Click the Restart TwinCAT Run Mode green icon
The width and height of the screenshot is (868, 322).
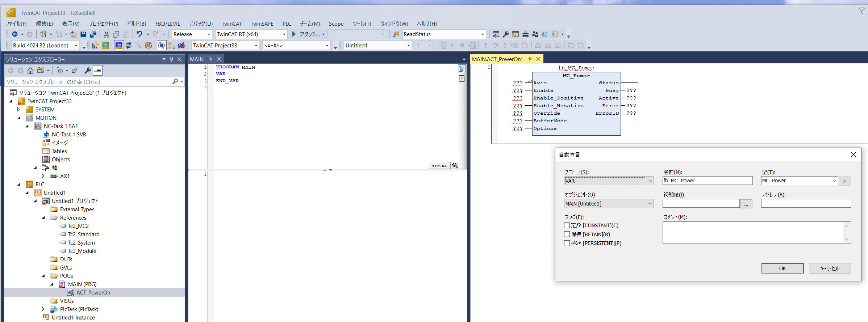(105, 46)
